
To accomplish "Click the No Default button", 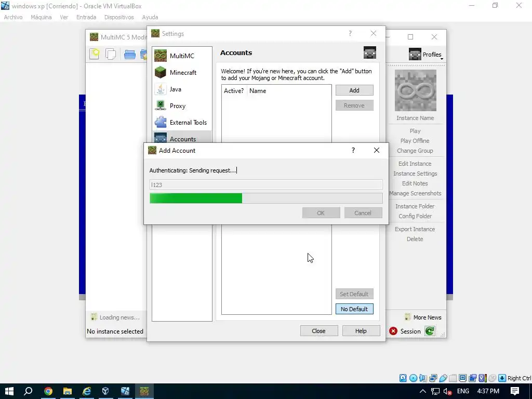I will click(x=354, y=309).
